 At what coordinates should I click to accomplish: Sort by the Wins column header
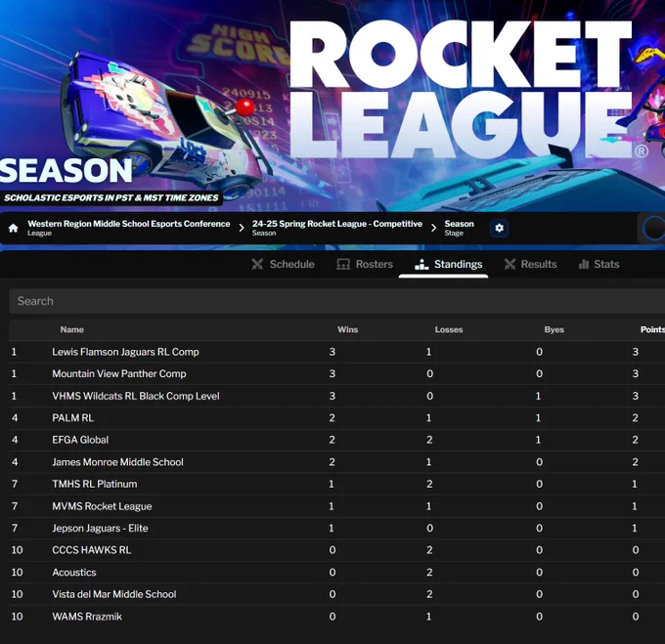click(347, 329)
